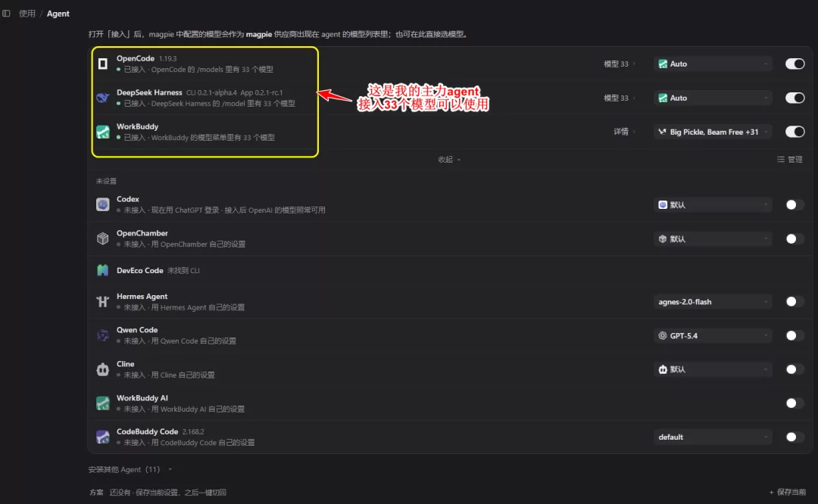The height and width of the screenshot is (504, 818).
Task: Click the DeepSeek Harness name label
Action: coord(149,92)
